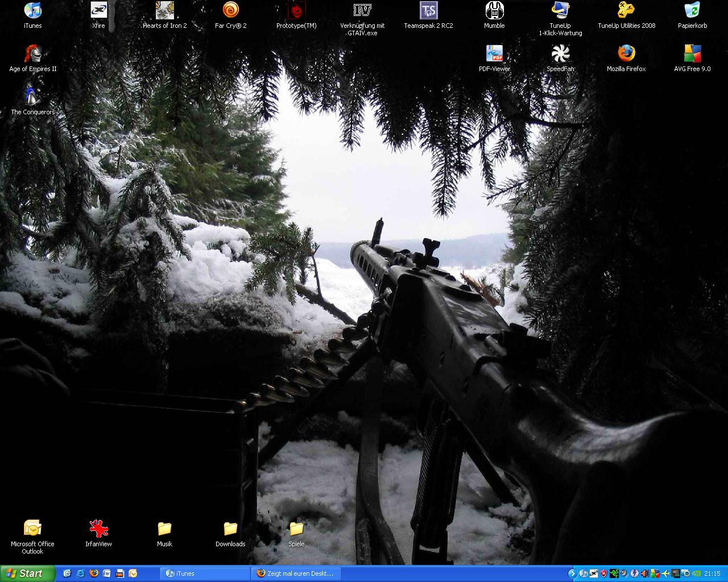This screenshot has width=728, height=582.
Task: Click the taskbar clock showing 21:15
Action: (712, 573)
